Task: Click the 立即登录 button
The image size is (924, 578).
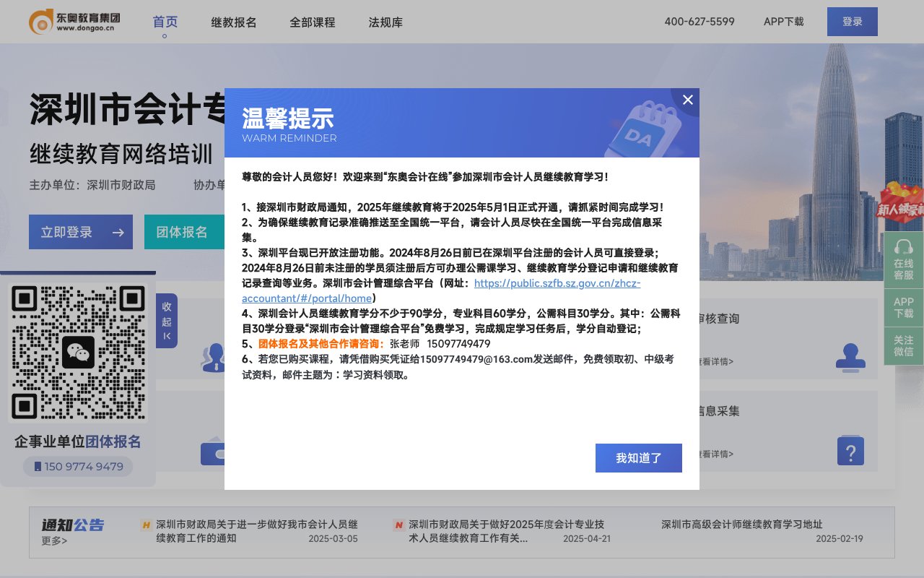Action: pos(80,232)
